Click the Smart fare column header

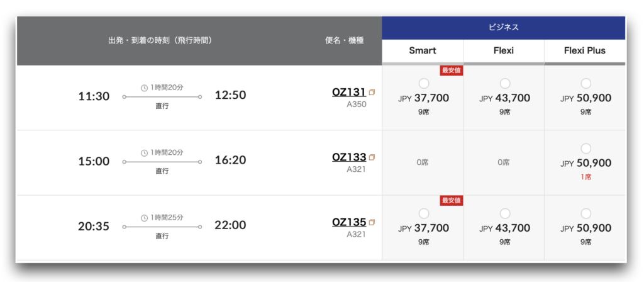(423, 52)
